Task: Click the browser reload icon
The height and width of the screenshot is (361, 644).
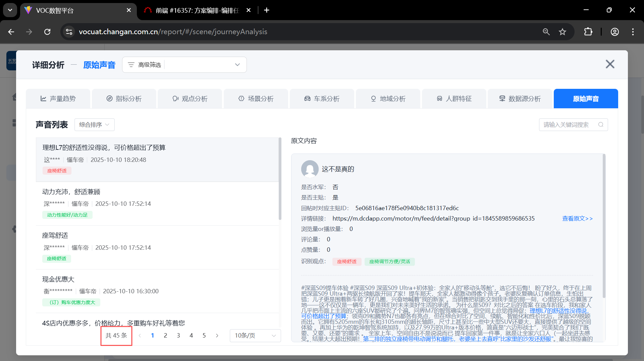Action: [x=47, y=32]
